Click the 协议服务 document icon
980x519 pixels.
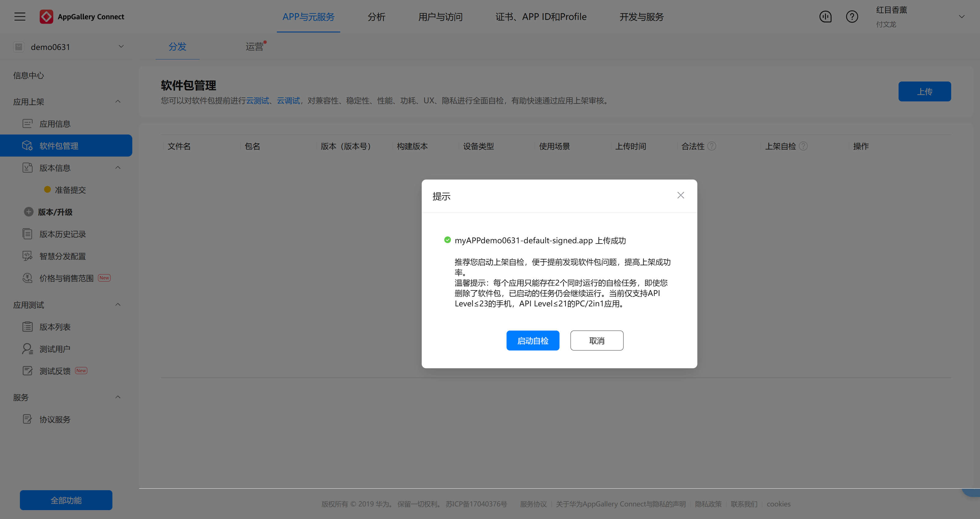coord(27,419)
